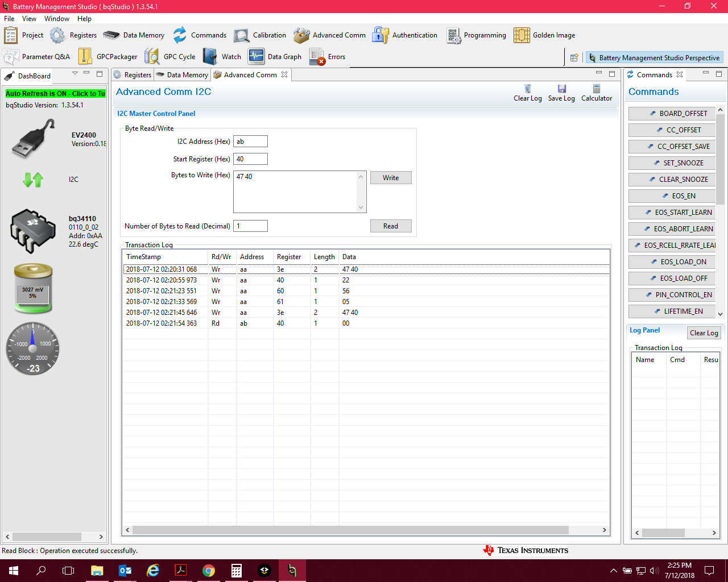Open the Window menu
728x582 pixels.
[x=57, y=19]
